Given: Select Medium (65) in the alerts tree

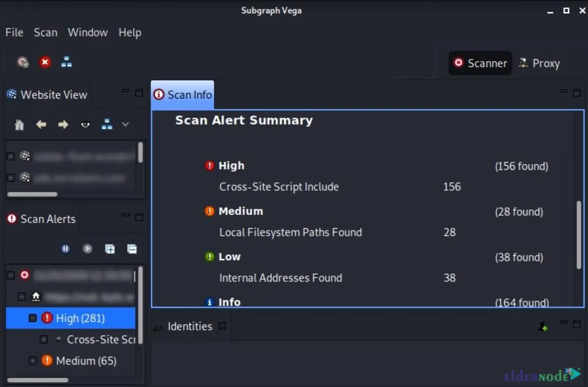Looking at the screenshot, I should click(86, 361).
